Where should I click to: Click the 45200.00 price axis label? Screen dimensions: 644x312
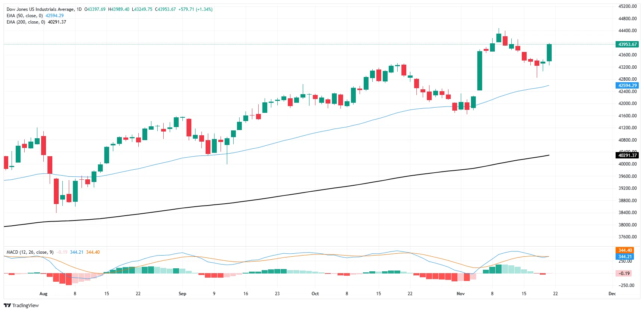tap(627, 6)
